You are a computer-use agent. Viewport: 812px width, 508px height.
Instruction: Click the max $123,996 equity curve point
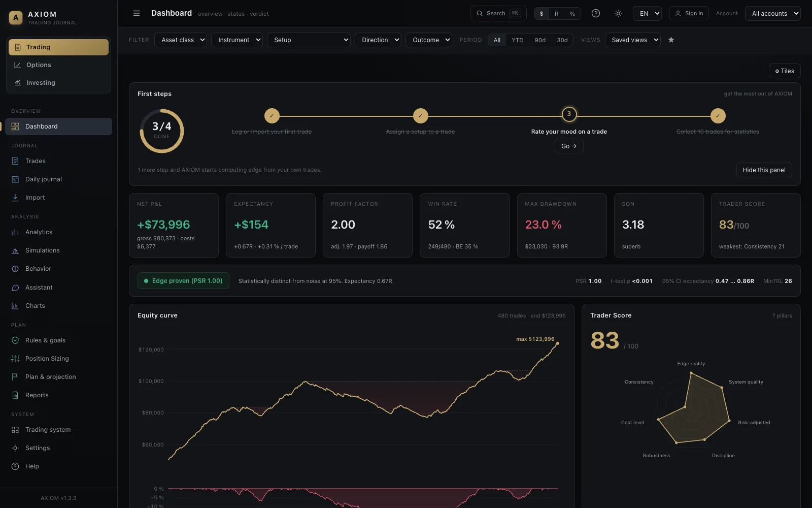pyautogui.click(x=558, y=344)
